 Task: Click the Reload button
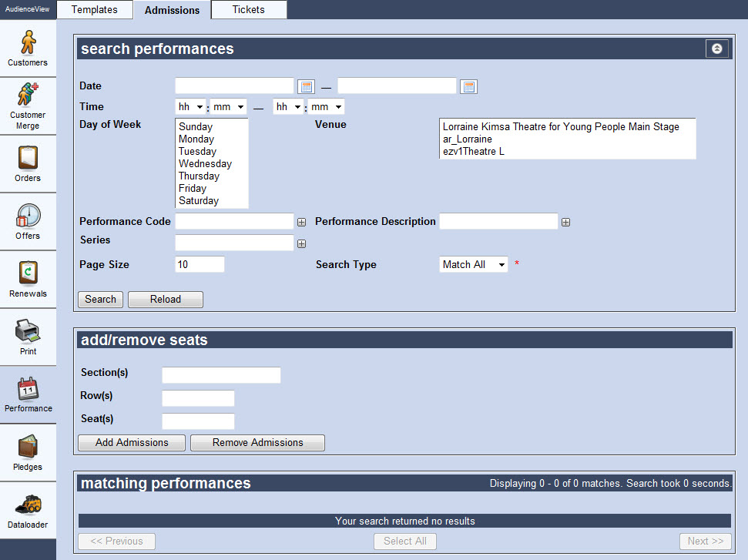coord(166,300)
